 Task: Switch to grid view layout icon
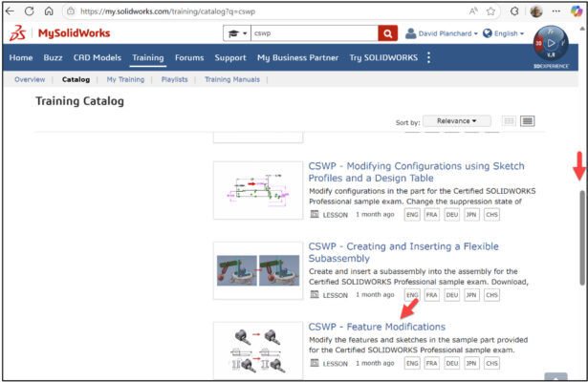point(509,121)
